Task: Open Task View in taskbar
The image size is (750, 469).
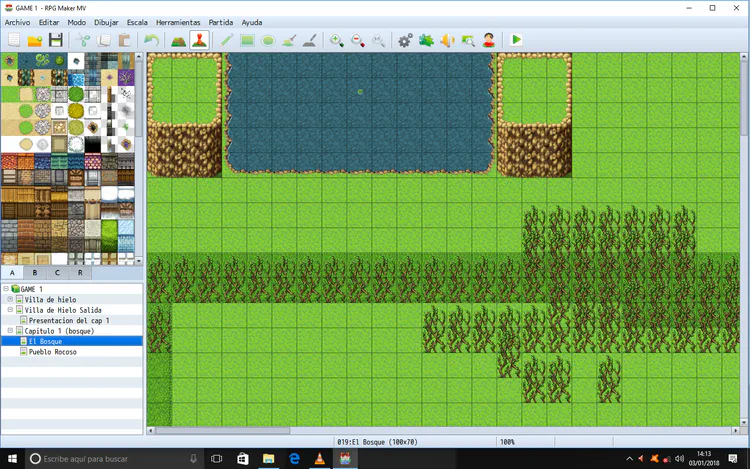Action: 216,459
